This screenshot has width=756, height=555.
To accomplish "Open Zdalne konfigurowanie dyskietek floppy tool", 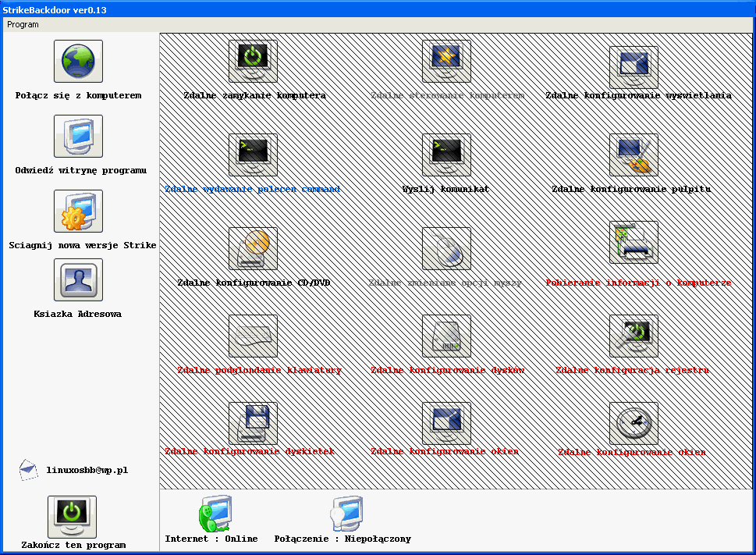I will [252, 422].
